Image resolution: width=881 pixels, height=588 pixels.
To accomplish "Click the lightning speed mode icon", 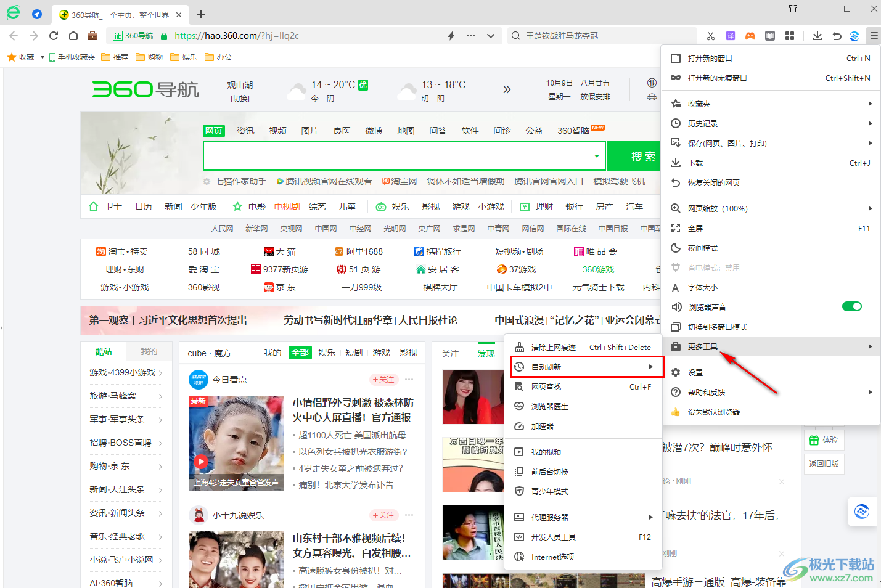I will (x=451, y=36).
